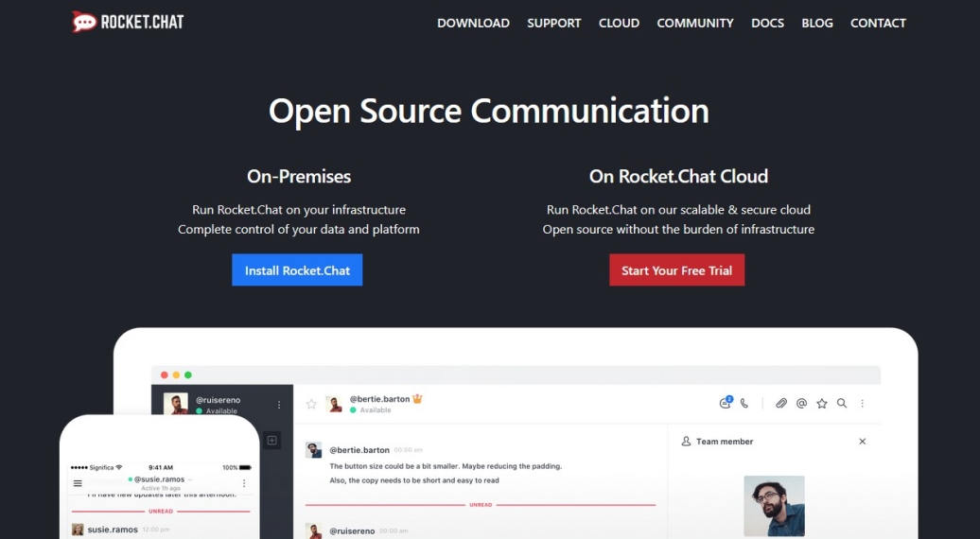Click the bertie.barton message avatar

[313, 450]
